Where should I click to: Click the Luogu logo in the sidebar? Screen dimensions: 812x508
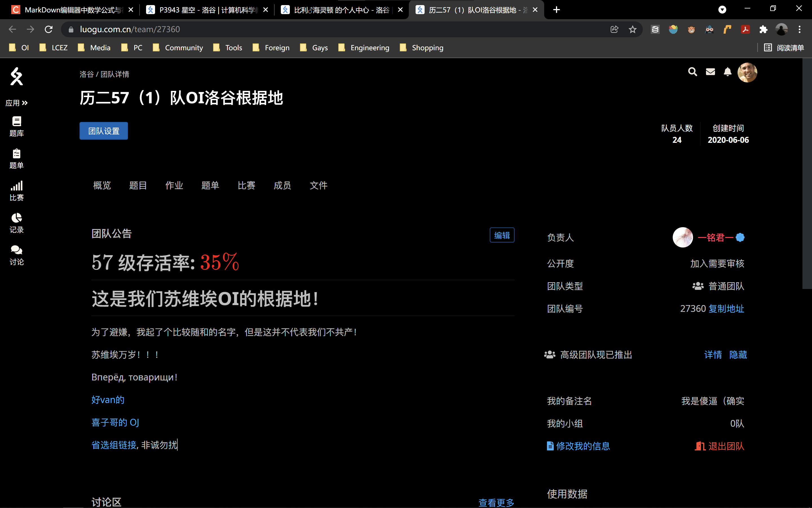(x=16, y=76)
